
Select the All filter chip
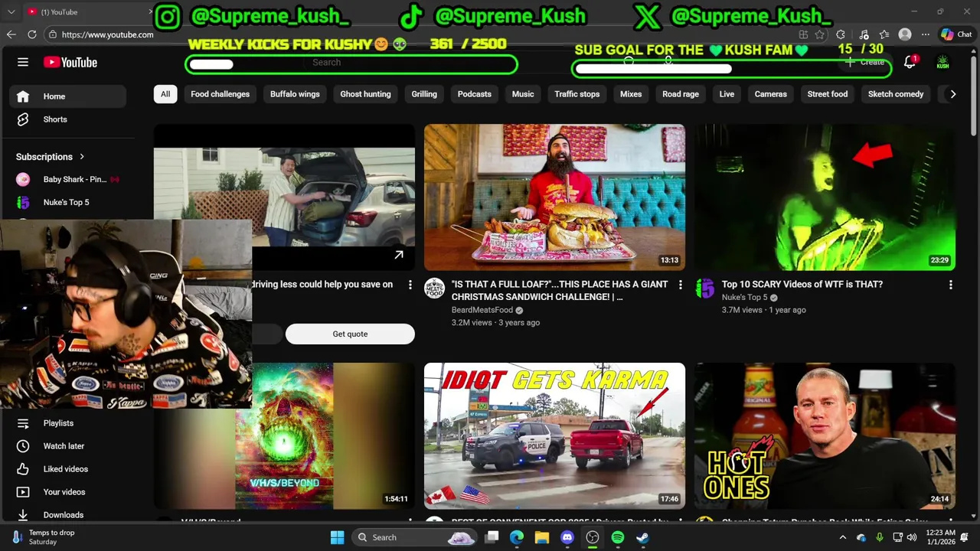pyautogui.click(x=165, y=94)
